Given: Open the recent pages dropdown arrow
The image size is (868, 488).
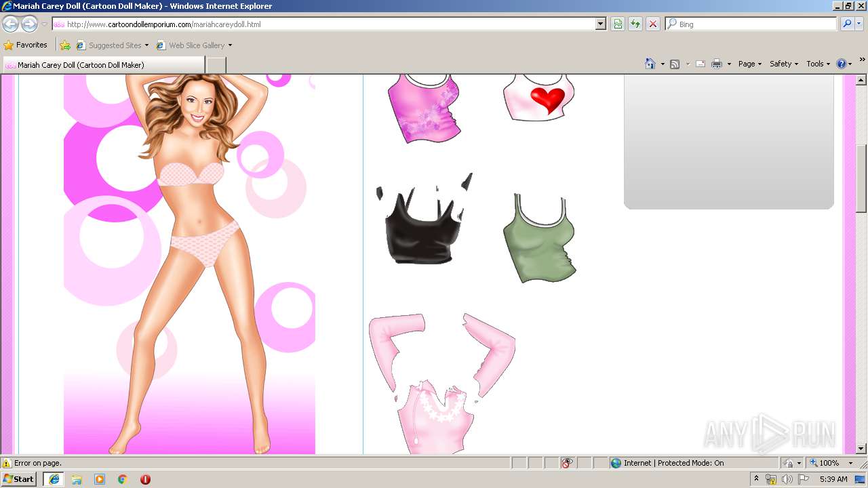Looking at the screenshot, I should tap(44, 24).
